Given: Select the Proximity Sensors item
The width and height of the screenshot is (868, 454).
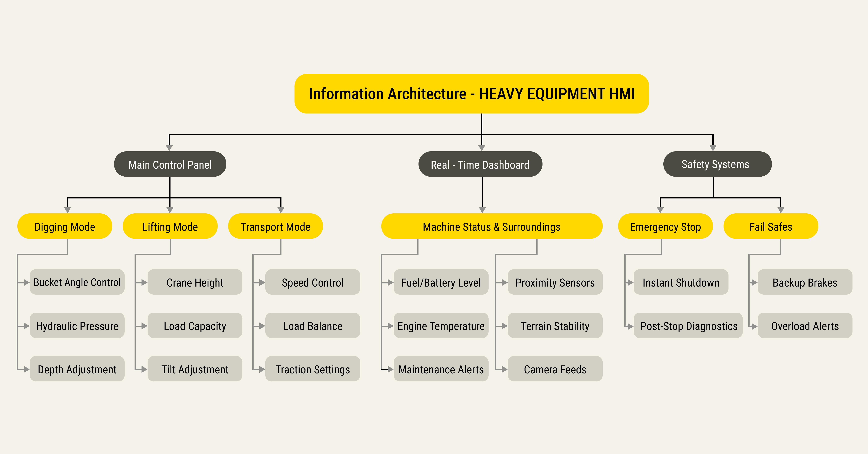Looking at the screenshot, I should coord(555,282).
